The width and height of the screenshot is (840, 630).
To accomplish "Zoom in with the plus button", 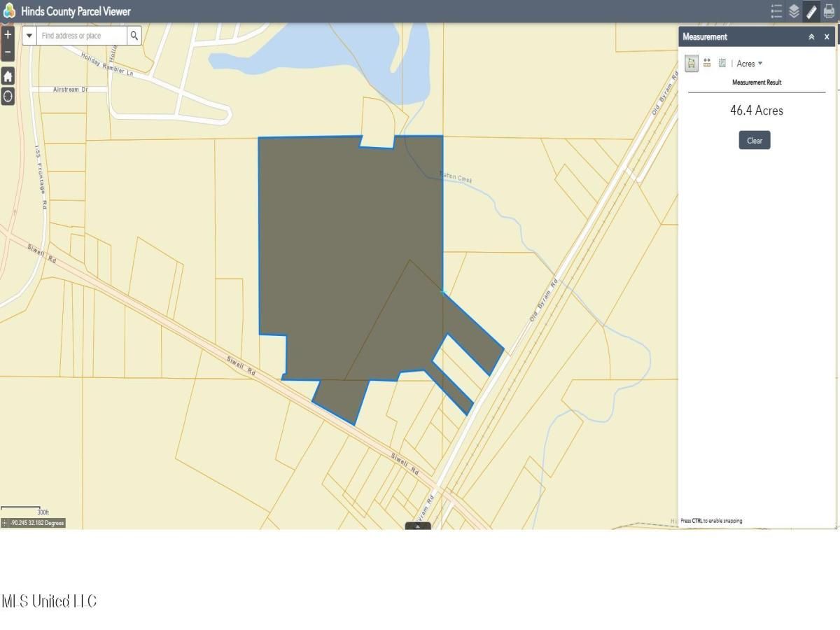I will pyautogui.click(x=8, y=34).
